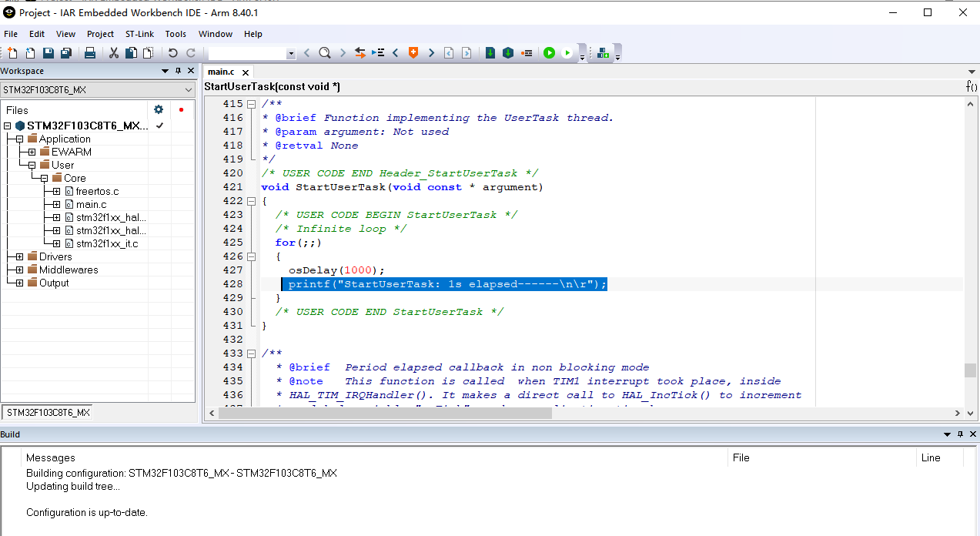Open the Tools menu
This screenshot has height=536, width=980.
tap(176, 34)
